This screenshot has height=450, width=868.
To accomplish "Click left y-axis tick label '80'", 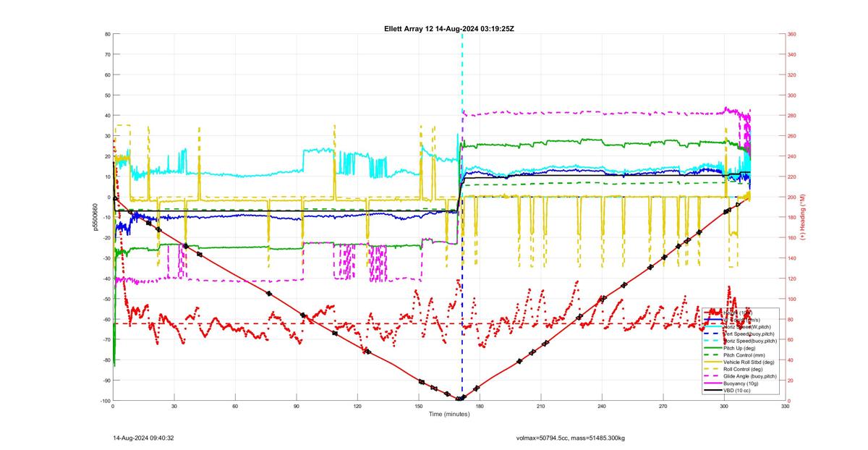I will (107, 34).
